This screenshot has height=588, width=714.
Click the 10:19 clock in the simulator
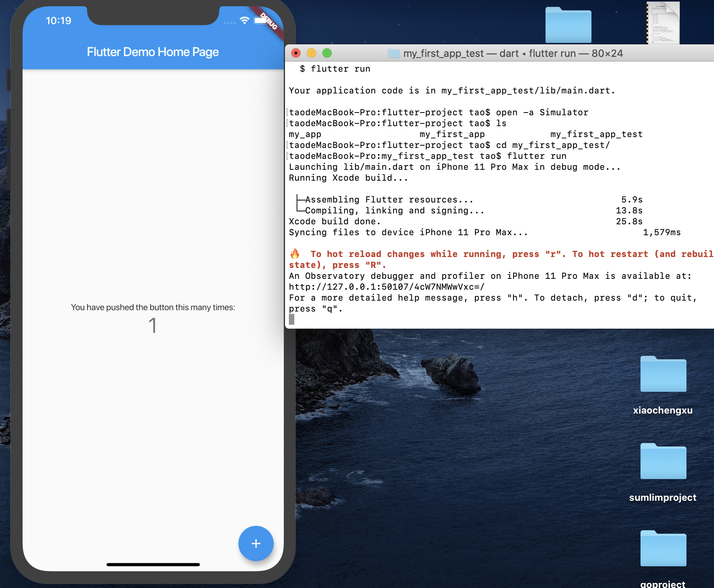[x=58, y=21]
